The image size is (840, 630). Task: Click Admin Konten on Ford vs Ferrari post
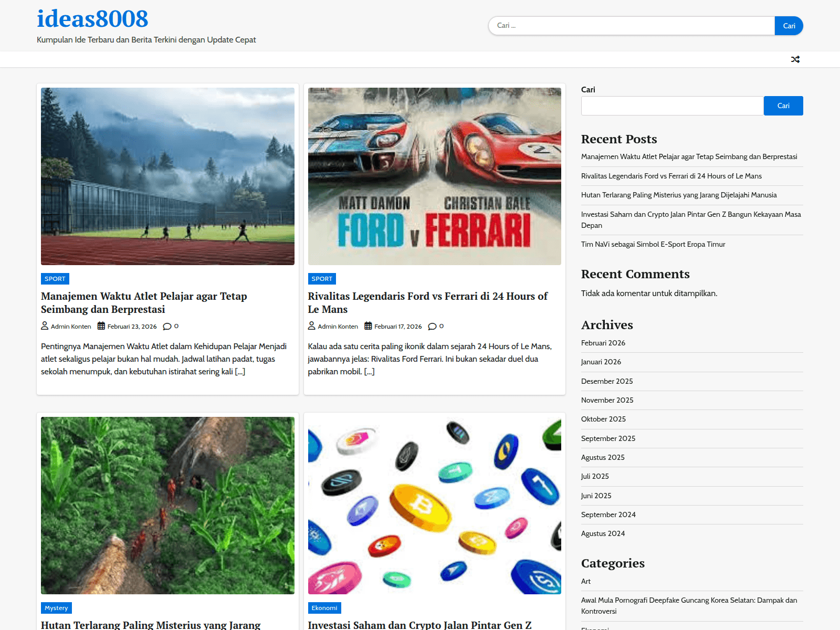pyautogui.click(x=338, y=327)
